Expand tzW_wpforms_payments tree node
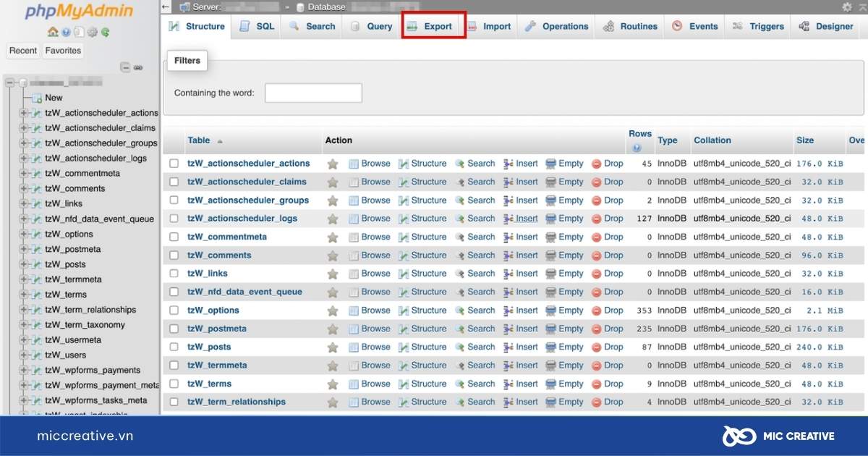This screenshot has width=868, height=456. (24, 371)
